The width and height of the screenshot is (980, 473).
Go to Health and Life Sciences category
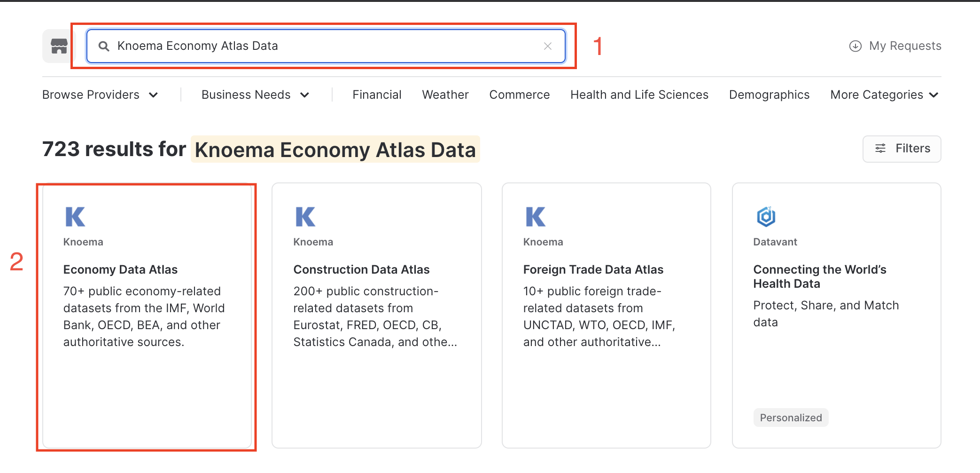tap(639, 95)
